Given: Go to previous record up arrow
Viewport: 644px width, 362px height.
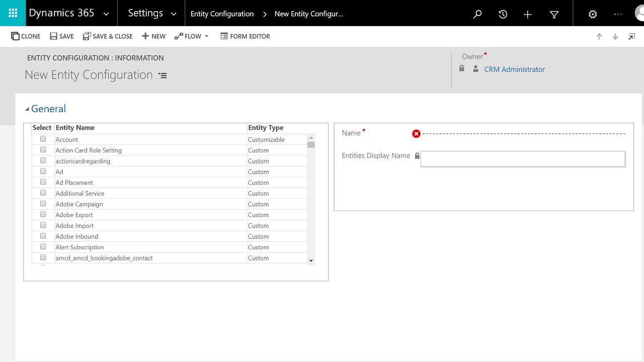Looking at the screenshot, I should 599,37.
